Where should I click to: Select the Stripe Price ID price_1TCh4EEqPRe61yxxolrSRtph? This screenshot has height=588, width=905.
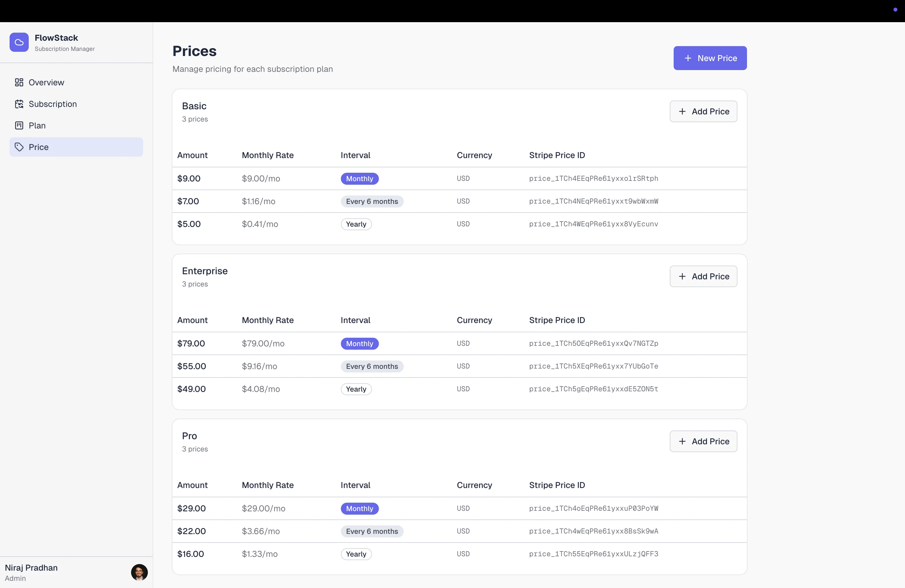pos(593,178)
